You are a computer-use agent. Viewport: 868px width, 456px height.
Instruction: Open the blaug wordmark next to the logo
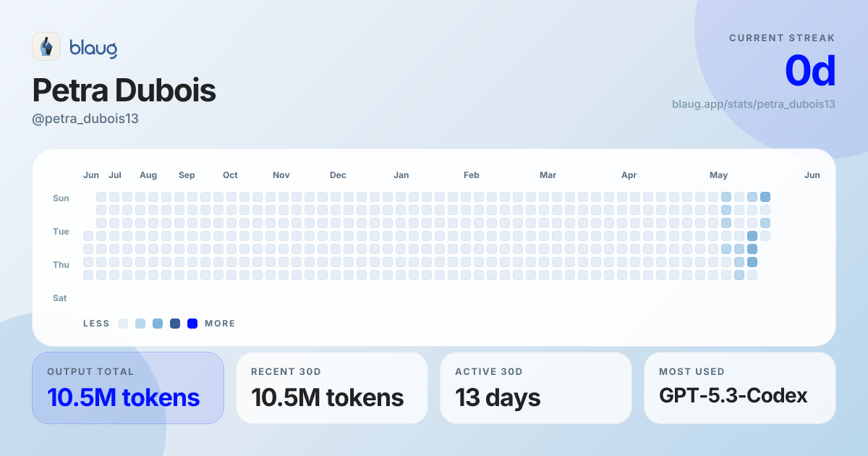click(x=93, y=48)
